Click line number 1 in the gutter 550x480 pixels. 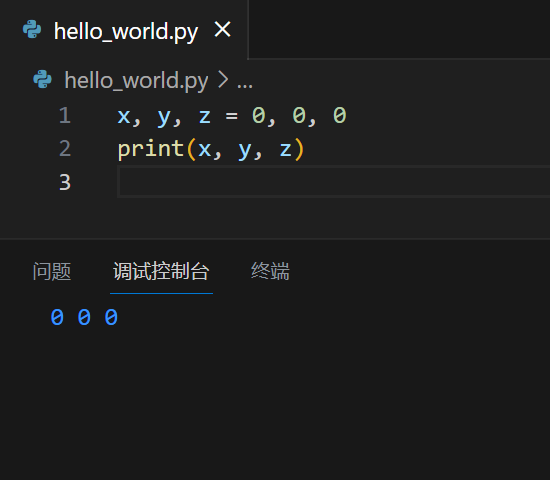tap(65, 115)
